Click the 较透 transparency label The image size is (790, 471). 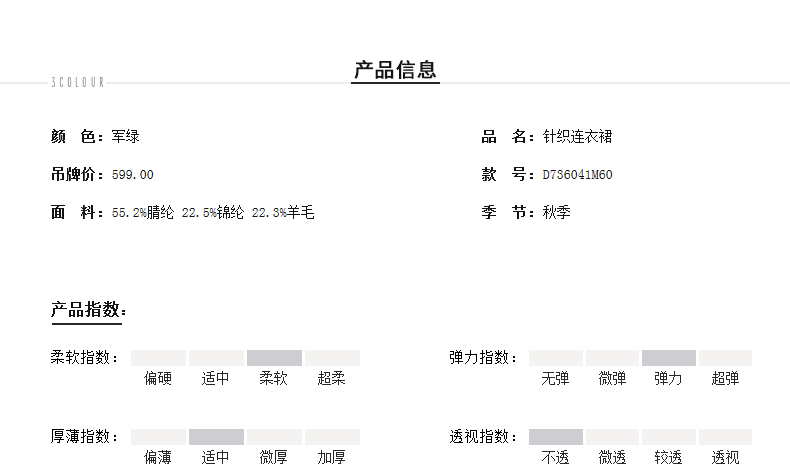pos(668,457)
